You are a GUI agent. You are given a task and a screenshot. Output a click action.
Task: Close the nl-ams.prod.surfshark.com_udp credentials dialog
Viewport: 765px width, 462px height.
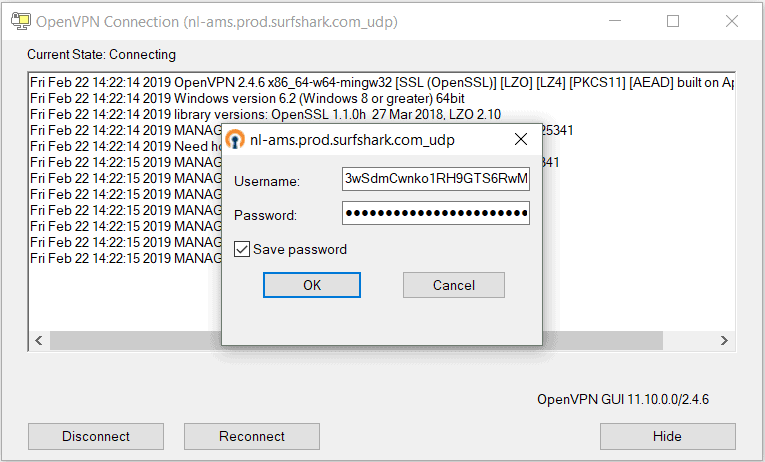coord(521,140)
